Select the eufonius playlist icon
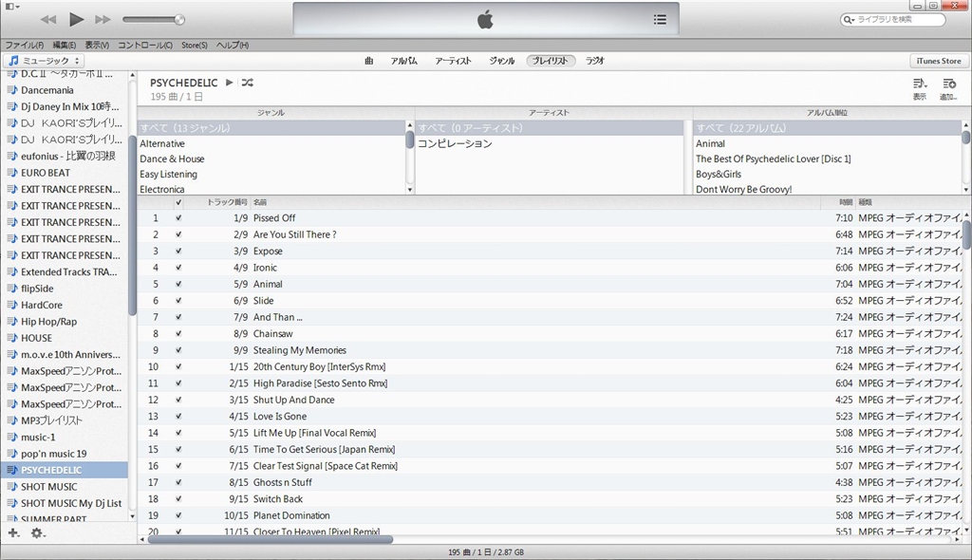The image size is (972, 560). [11, 157]
